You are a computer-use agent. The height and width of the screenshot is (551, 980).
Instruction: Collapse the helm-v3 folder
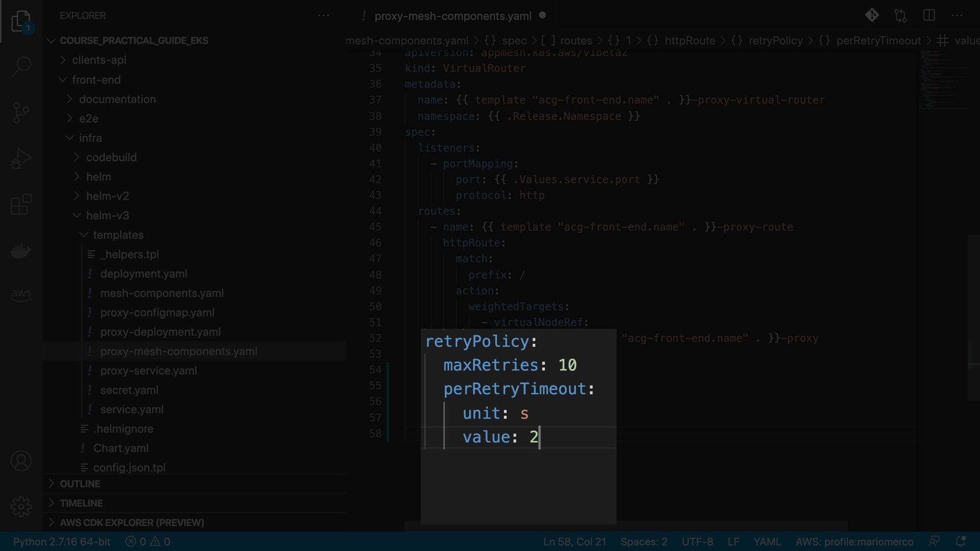pyautogui.click(x=107, y=216)
